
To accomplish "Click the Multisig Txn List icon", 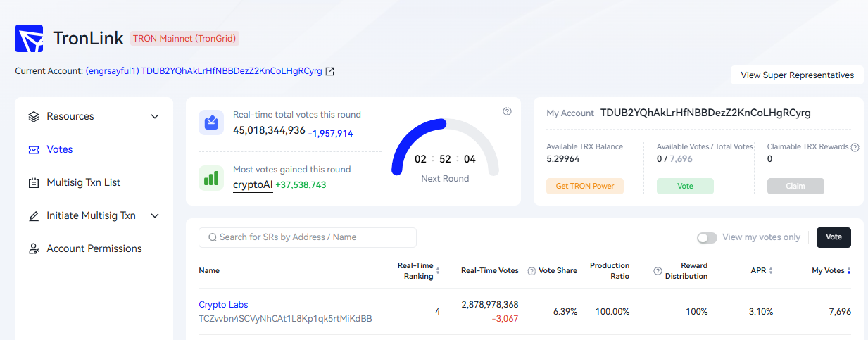I will (34, 183).
